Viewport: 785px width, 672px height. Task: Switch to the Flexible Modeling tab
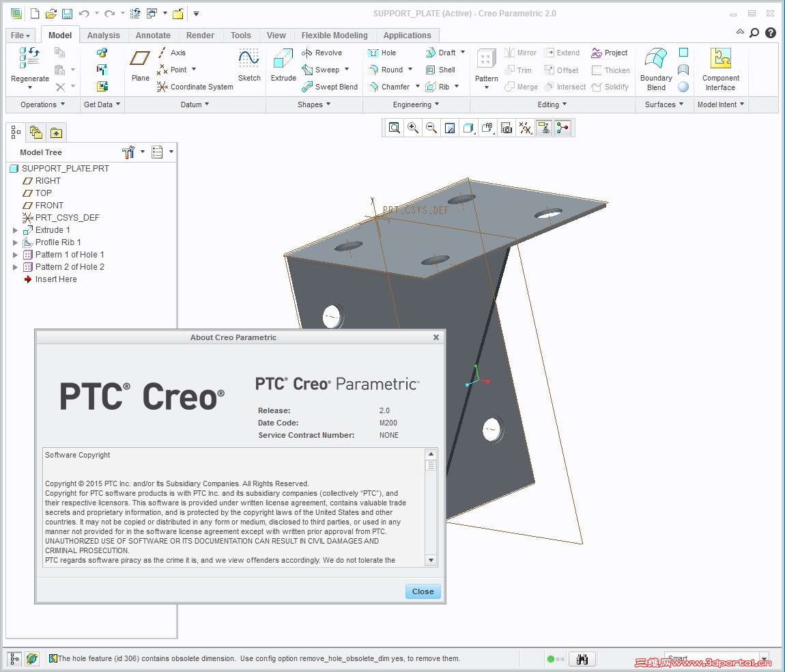(x=334, y=36)
